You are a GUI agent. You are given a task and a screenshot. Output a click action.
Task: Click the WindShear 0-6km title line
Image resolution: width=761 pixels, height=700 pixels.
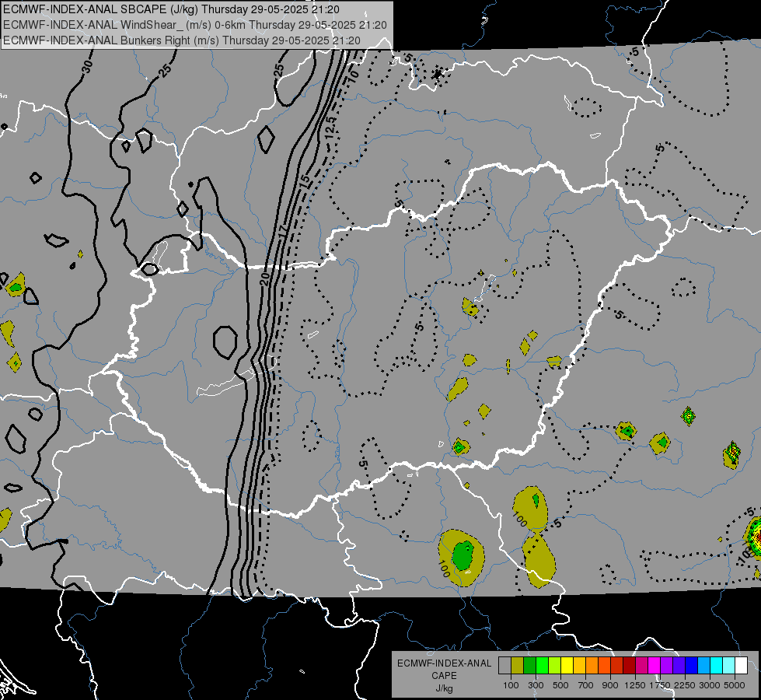click(x=194, y=25)
